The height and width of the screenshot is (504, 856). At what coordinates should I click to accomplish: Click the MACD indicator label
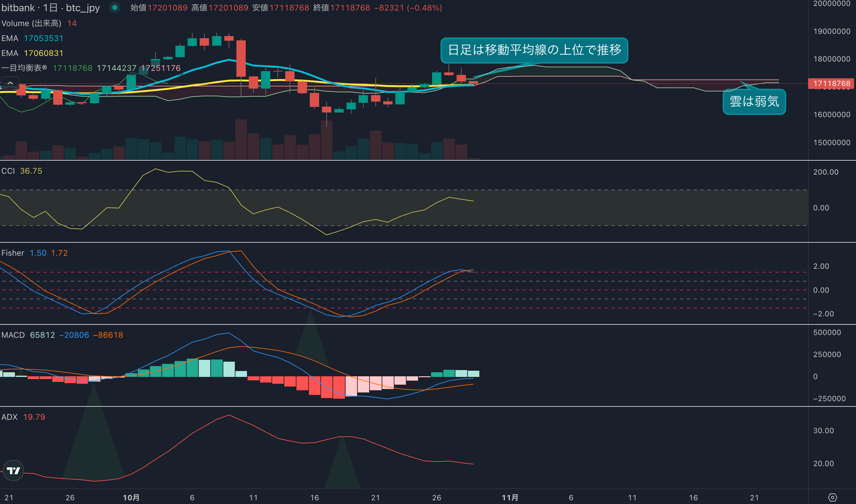point(13,335)
